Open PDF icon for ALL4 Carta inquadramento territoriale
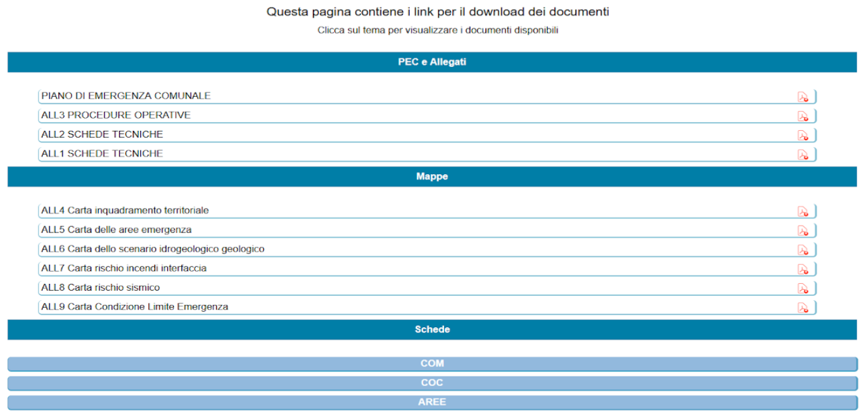868x418 pixels. [x=803, y=211]
